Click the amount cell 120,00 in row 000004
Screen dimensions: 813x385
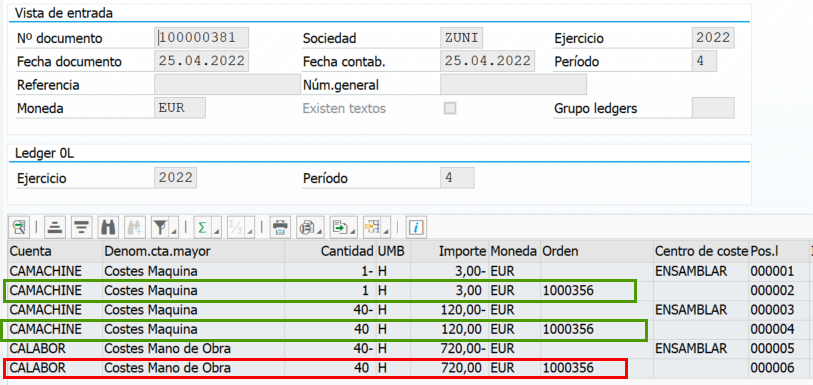449,329
